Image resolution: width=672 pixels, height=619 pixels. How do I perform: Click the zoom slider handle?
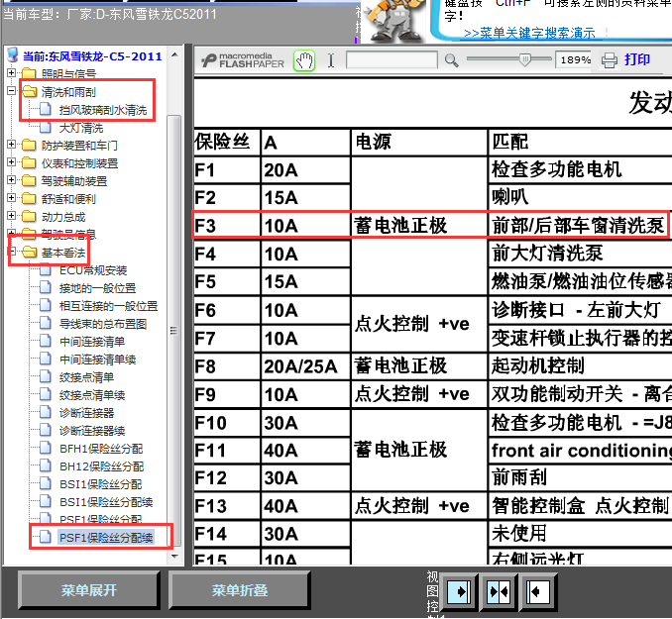(x=525, y=59)
